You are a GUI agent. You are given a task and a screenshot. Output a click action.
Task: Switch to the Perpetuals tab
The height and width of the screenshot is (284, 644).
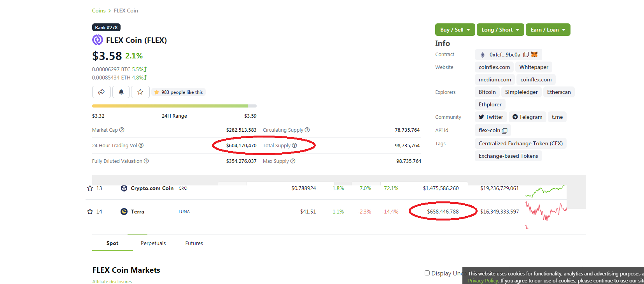(x=153, y=243)
